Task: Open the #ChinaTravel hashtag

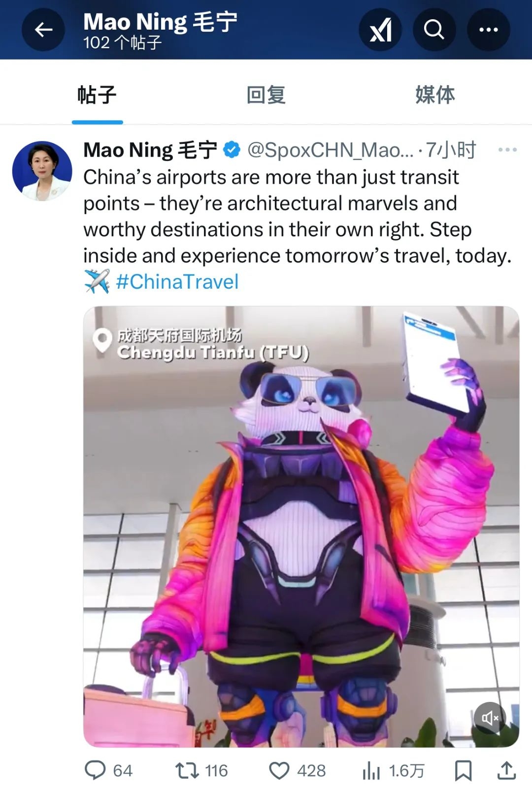Action: tap(177, 282)
